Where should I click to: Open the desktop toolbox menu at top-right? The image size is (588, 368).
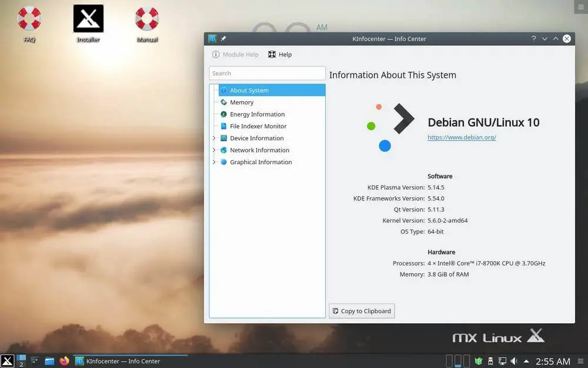[x=581, y=6]
